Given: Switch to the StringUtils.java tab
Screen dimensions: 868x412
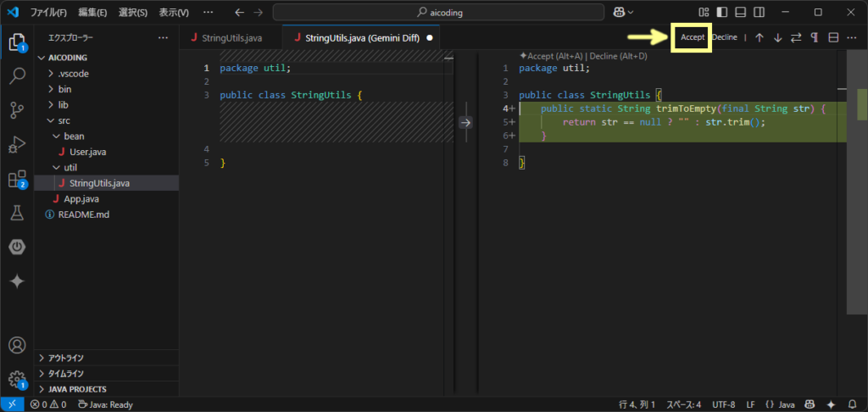Looking at the screenshot, I should [x=231, y=37].
